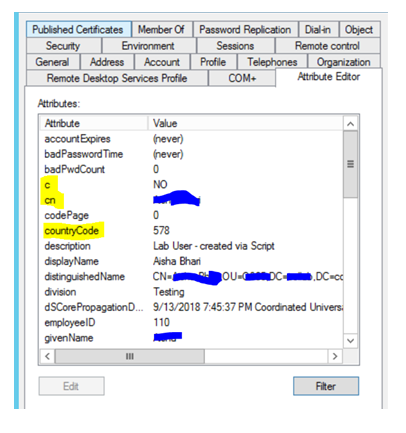Screen dimensions: 406x433
Task: Switch to the Member Of tab
Action: [162, 29]
